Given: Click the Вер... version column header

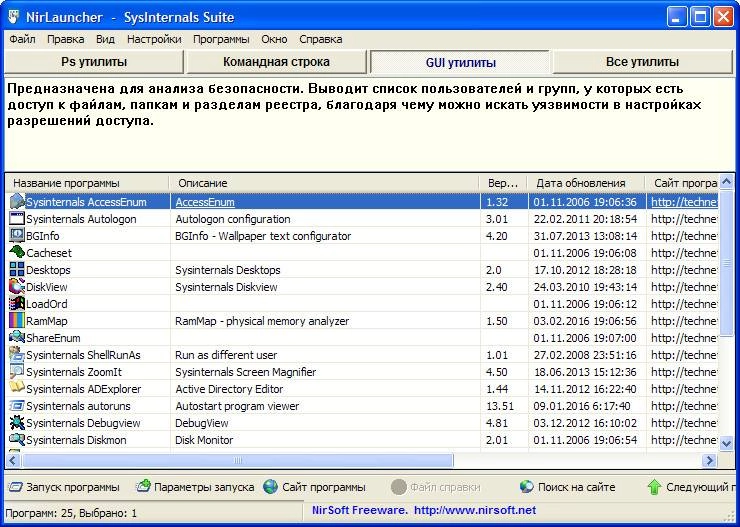Looking at the screenshot, I should tap(504, 183).
